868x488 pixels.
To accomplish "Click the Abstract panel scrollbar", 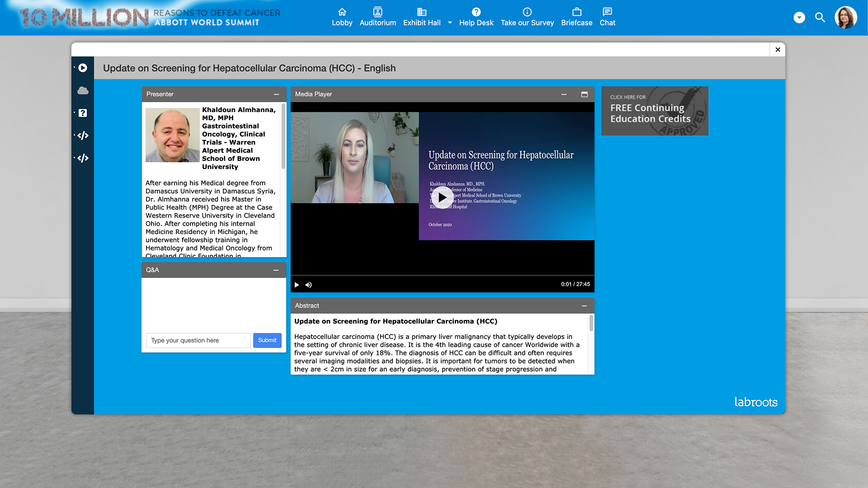I will (591, 323).
